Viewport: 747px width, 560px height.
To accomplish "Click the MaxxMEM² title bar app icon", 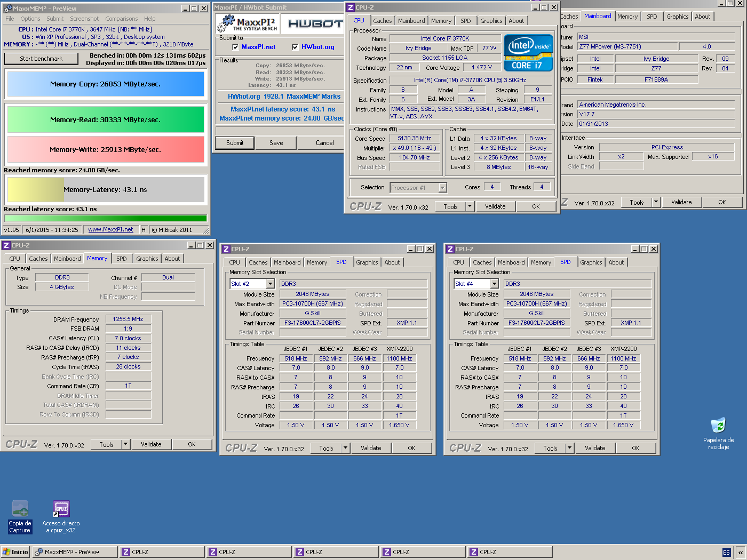I will point(7,9).
